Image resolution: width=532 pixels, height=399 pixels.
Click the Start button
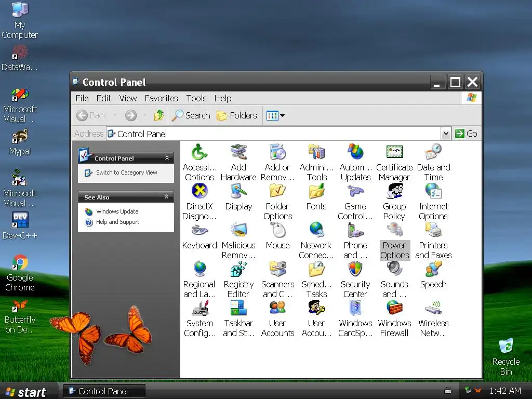pyautogui.click(x=29, y=391)
